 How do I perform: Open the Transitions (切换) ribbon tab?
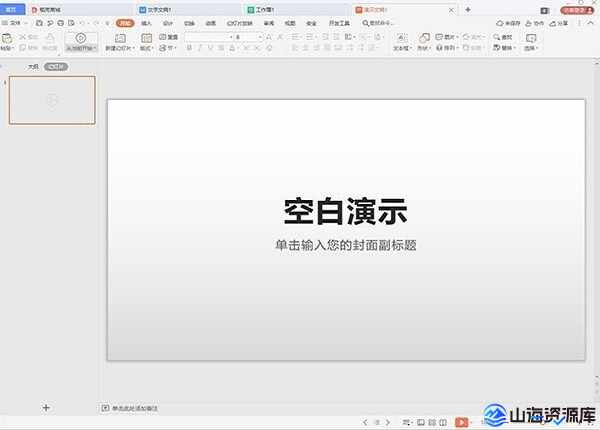click(189, 23)
